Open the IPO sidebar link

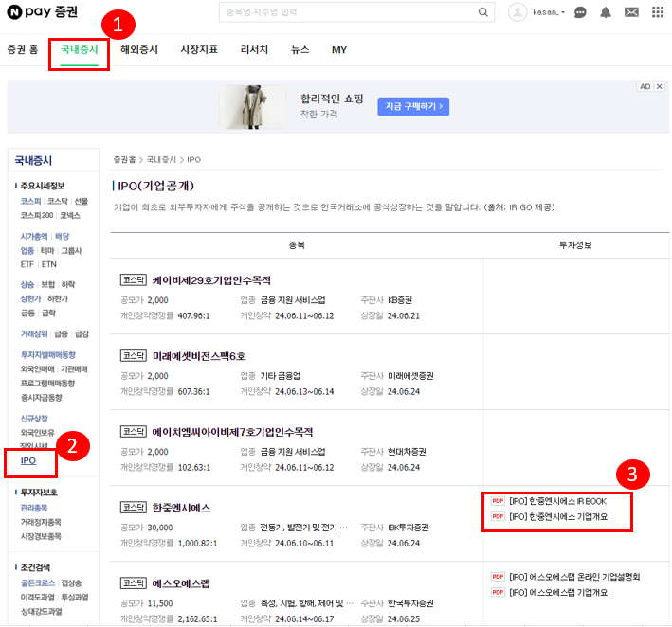tap(28, 461)
